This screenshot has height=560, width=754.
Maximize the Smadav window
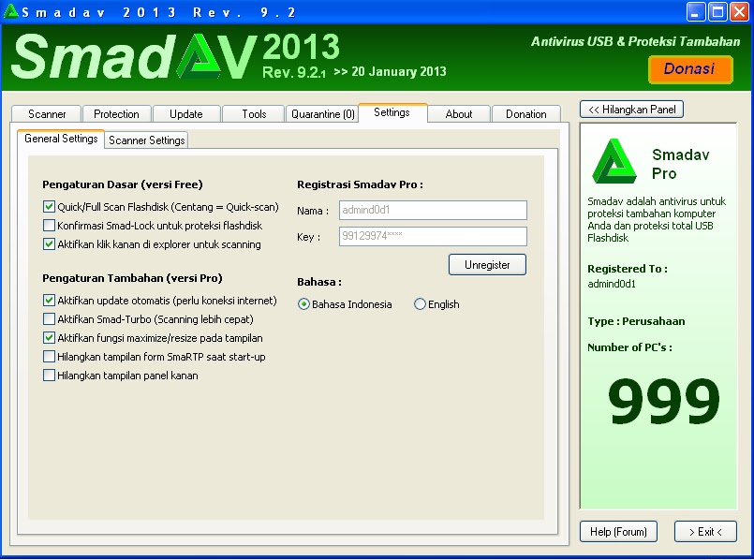coord(717,11)
